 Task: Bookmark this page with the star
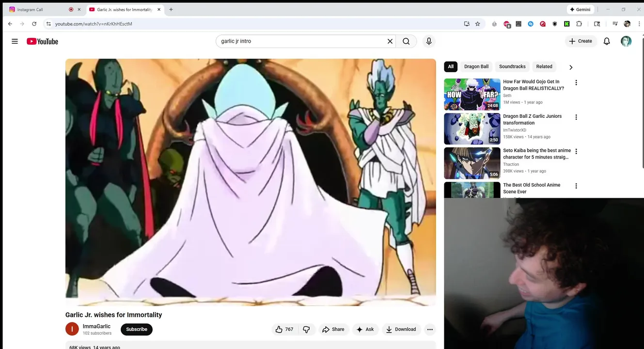pos(478,24)
